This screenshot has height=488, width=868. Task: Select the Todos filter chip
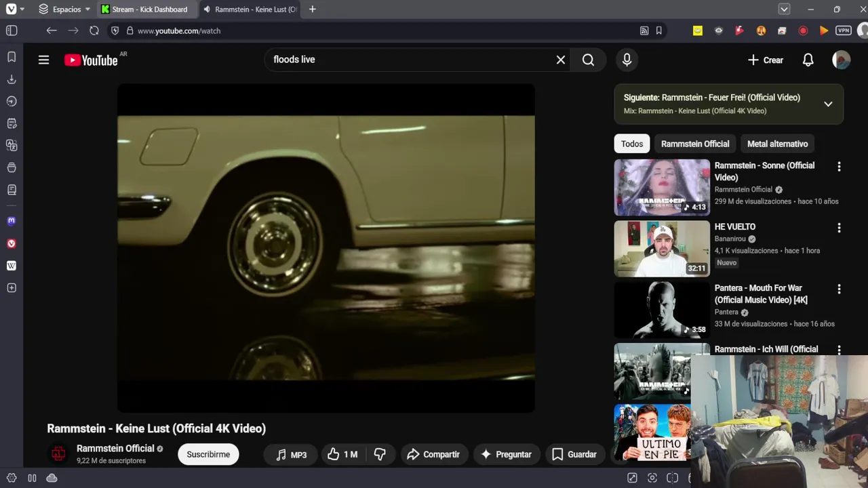[x=632, y=144]
